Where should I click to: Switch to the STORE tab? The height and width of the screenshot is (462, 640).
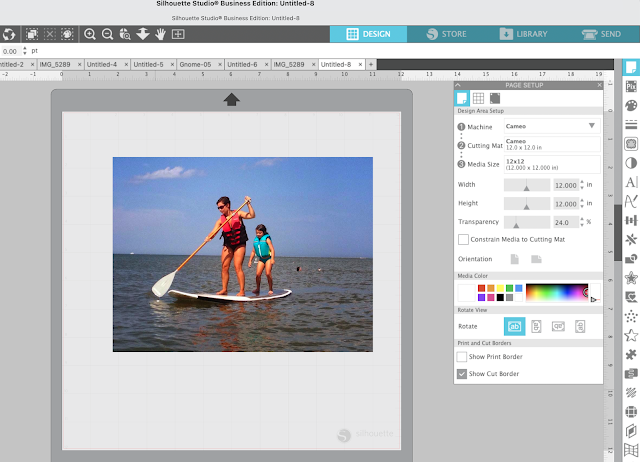[x=447, y=34]
